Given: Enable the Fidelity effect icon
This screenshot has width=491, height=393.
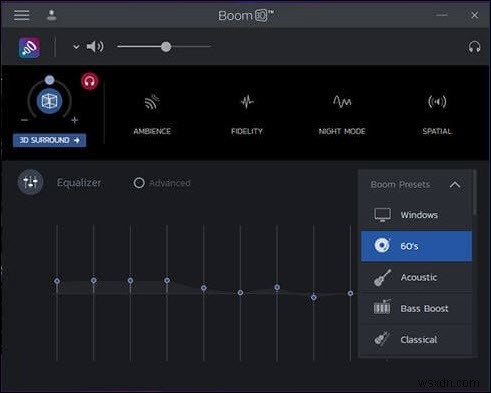Looking at the screenshot, I should 247,102.
